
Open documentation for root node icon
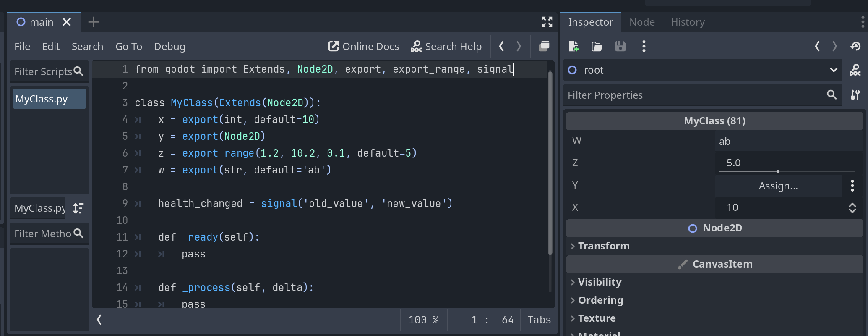tap(855, 70)
